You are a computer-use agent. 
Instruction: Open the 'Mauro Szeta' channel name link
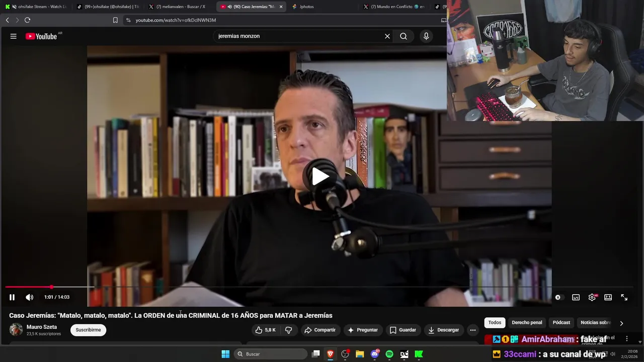click(42, 327)
